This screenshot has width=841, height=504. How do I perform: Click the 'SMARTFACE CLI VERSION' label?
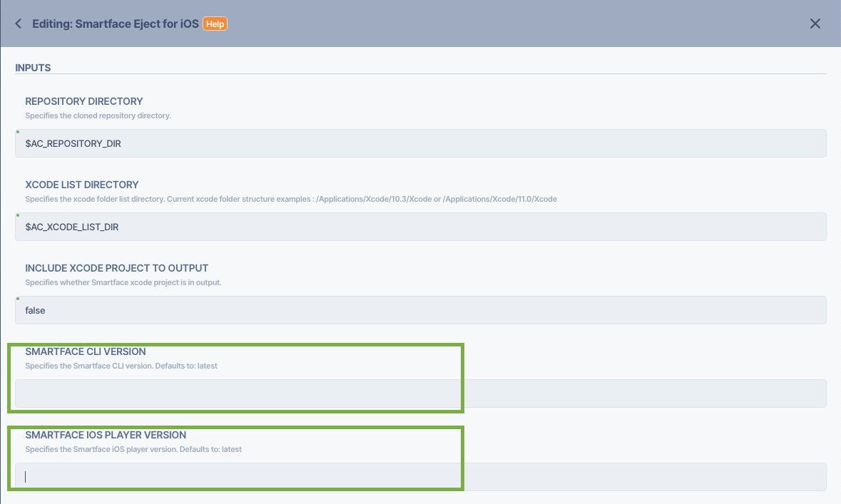[86, 351]
